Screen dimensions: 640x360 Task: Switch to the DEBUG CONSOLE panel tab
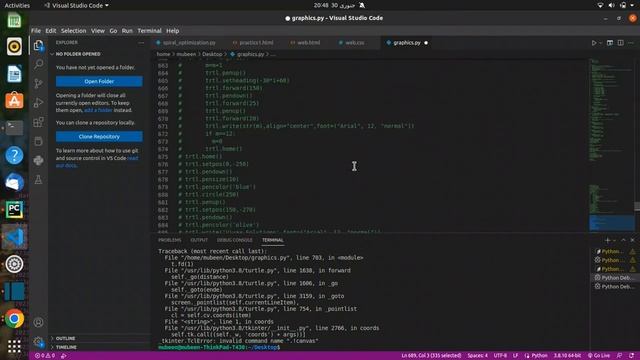[x=235, y=240]
